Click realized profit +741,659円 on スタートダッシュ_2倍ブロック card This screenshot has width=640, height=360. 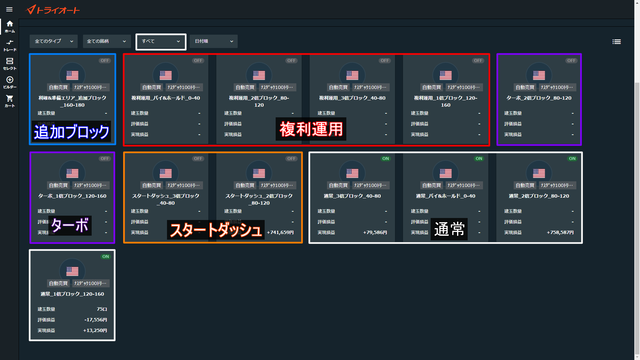coord(280,233)
